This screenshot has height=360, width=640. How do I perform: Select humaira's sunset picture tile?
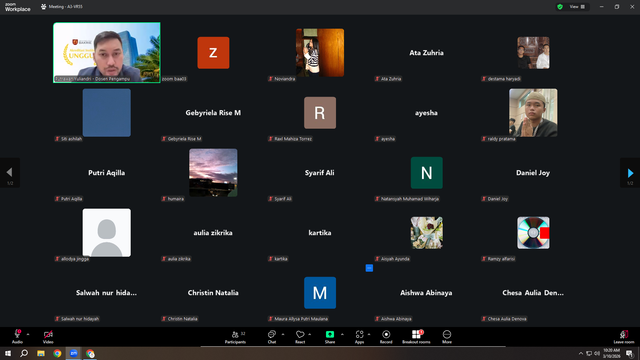[x=213, y=173]
